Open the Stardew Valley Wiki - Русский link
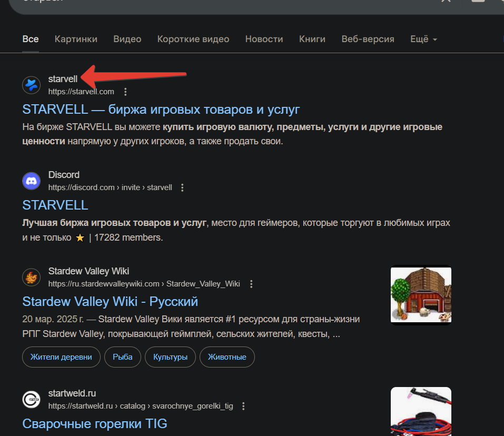 [110, 302]
